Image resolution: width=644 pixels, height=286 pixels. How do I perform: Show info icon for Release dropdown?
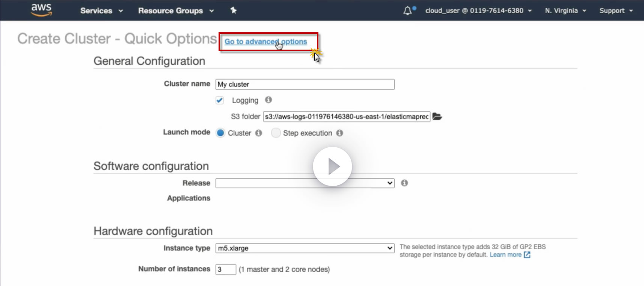click(404, 183)
